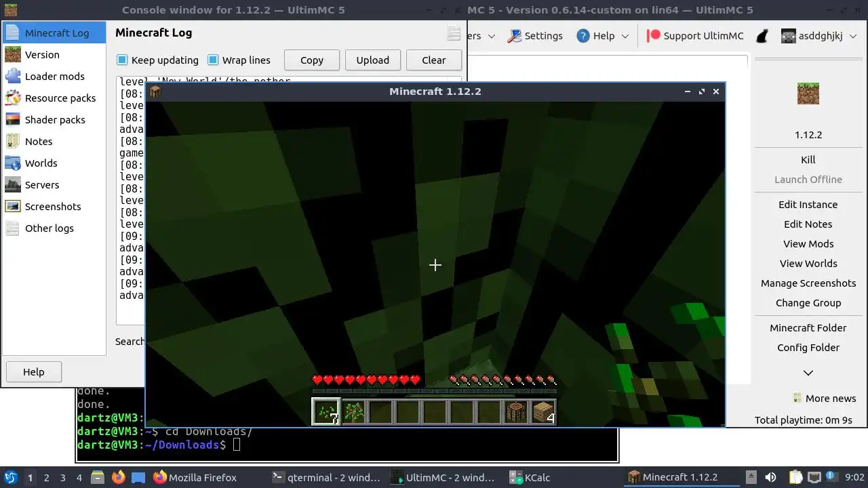868x488 pixels.
Task: Expand Folders dropdown arrow in UltimMC toolbar
Action: point(492,36)
